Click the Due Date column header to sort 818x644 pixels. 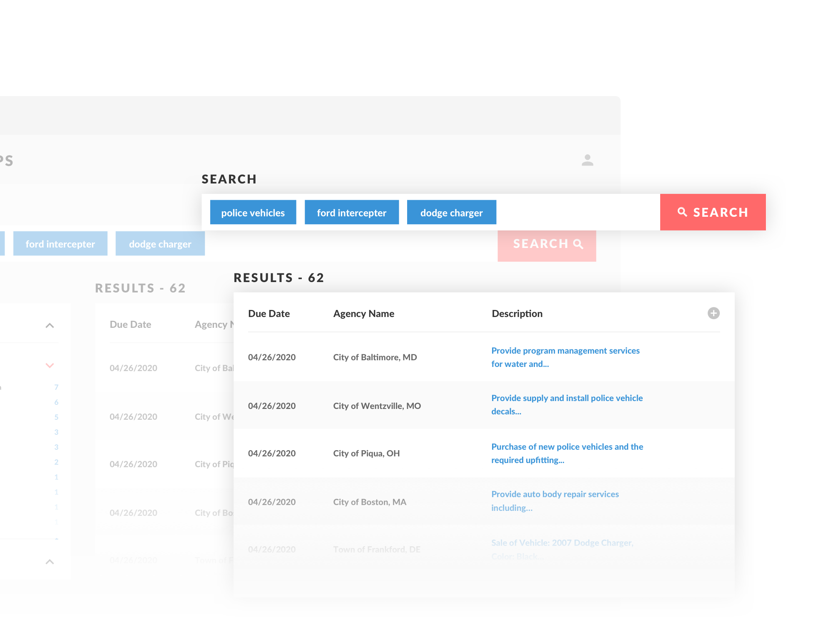click(x=269, y=313)
